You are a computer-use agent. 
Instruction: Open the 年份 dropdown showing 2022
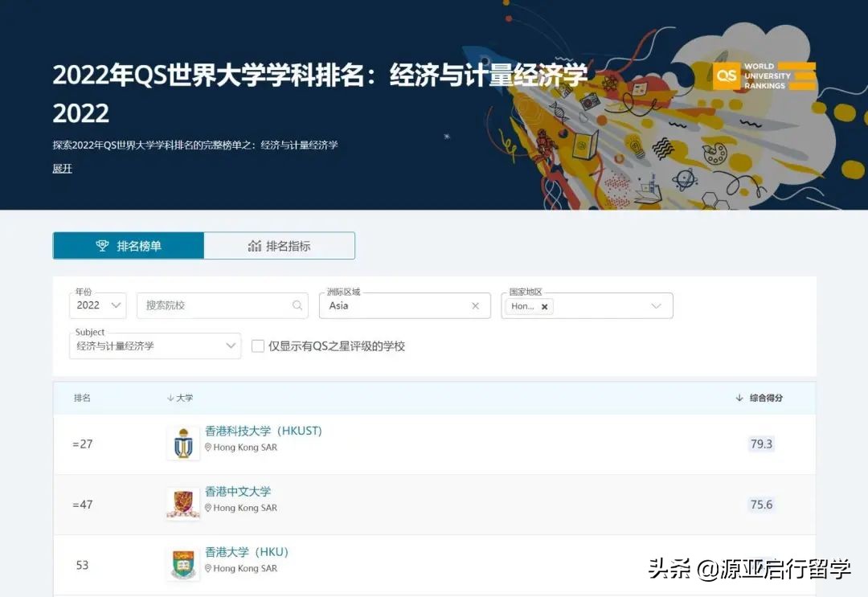(x=97, y=305)
